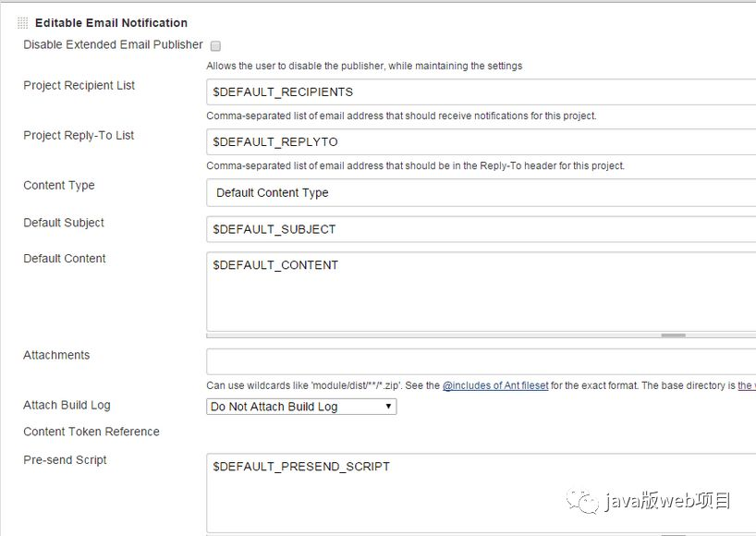The image size is (756, 536).
Task: Click the 'Disable Extended Email Publisher' label text
Action: tap(113, 44)
